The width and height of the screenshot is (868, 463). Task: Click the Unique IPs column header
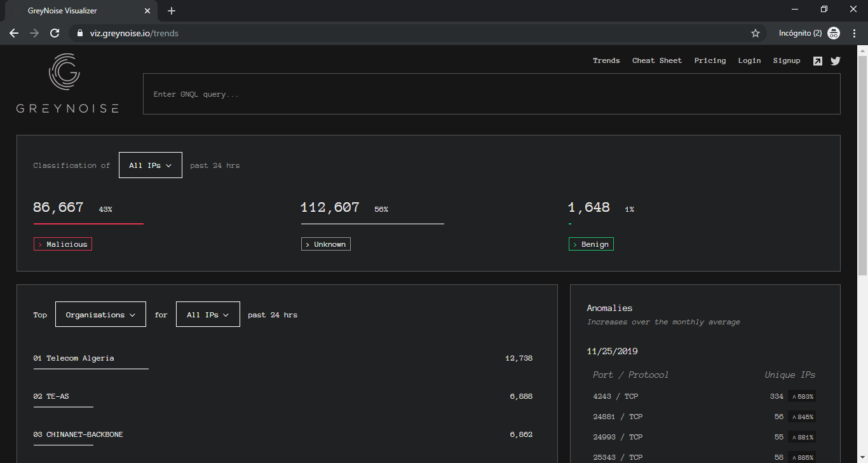[790, 375]
